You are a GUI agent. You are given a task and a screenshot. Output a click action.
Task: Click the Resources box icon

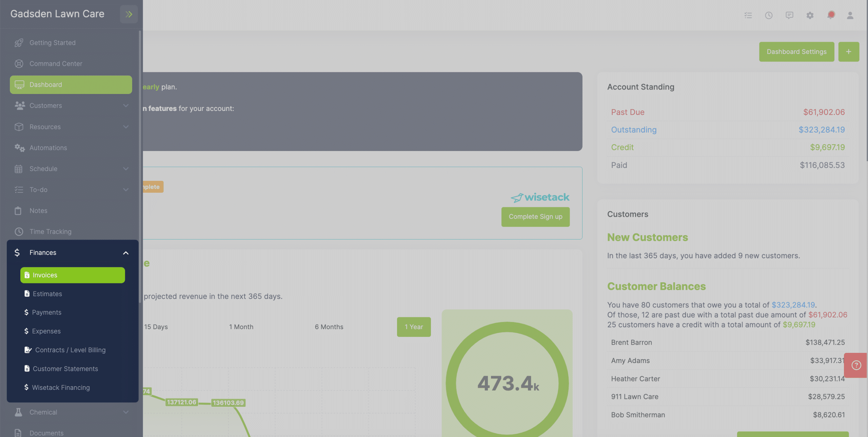[19, 127]
